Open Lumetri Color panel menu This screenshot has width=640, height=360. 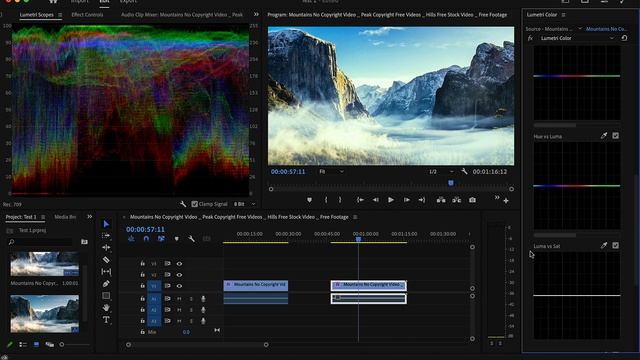click(564, 15)
